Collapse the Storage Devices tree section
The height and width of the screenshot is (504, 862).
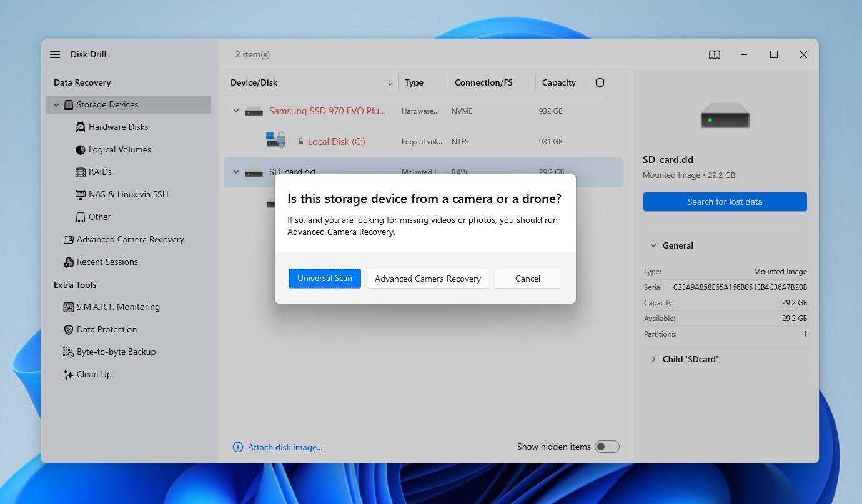pos(56,105)
